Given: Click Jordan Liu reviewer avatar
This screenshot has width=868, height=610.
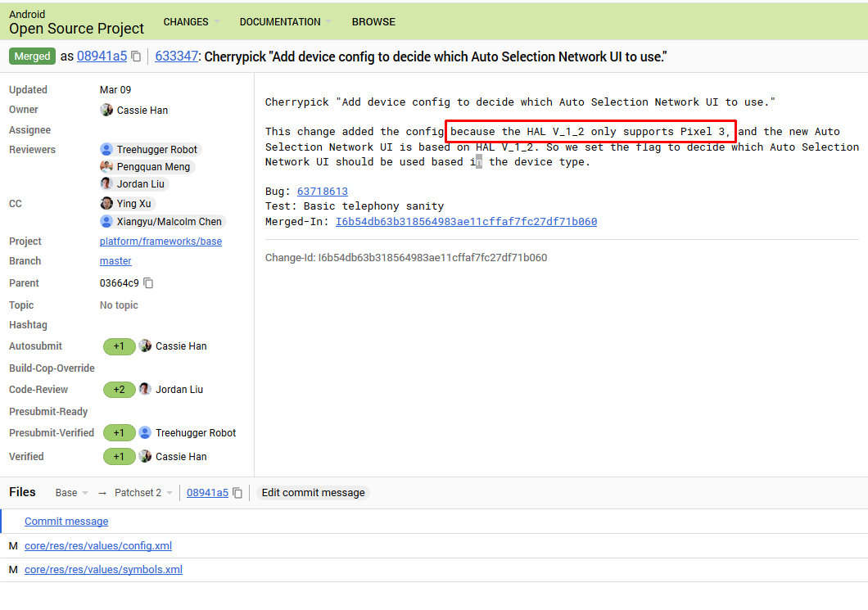Looking at the screenshot, I should pos(106,183).
